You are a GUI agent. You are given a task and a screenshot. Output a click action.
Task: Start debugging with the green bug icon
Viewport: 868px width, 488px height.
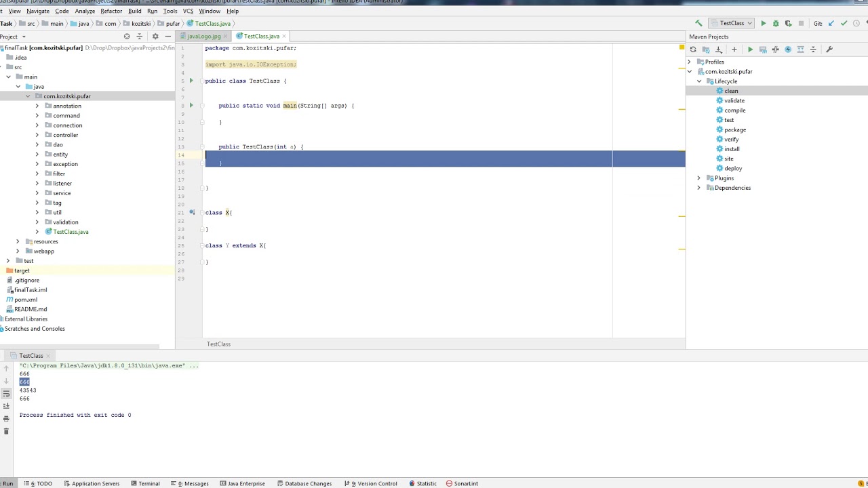point(776,23)
